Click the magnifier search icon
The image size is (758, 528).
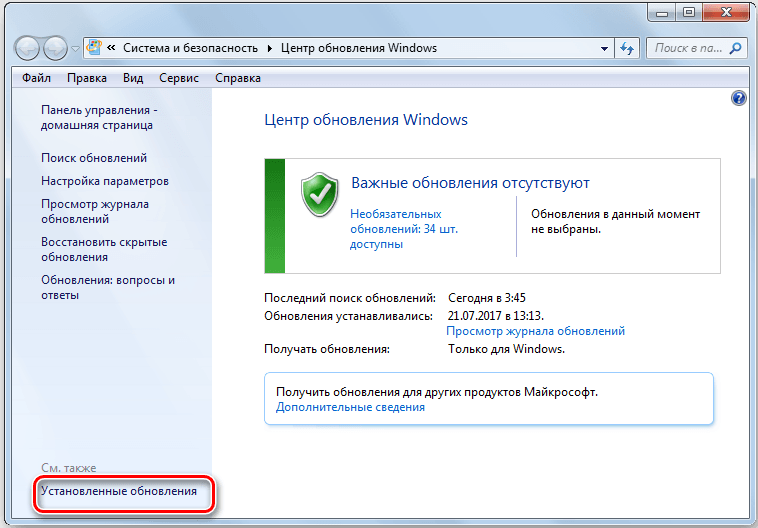[x=735, y=48]
